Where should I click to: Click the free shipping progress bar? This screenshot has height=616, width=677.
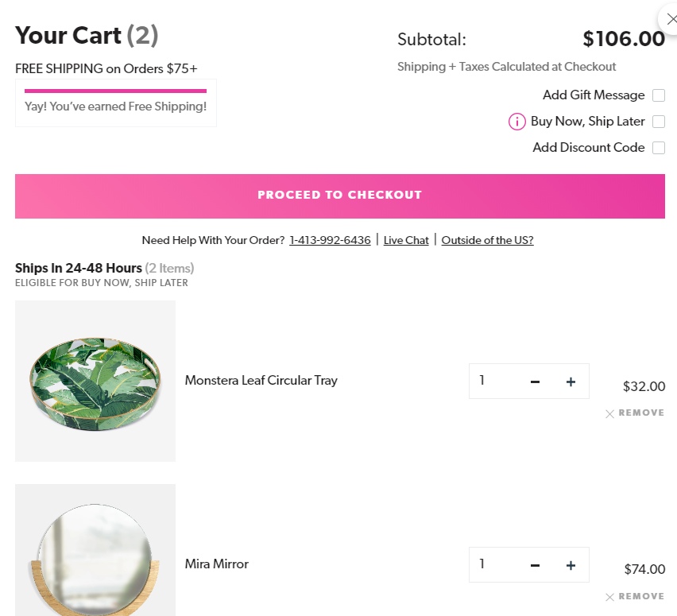point(115,89)
